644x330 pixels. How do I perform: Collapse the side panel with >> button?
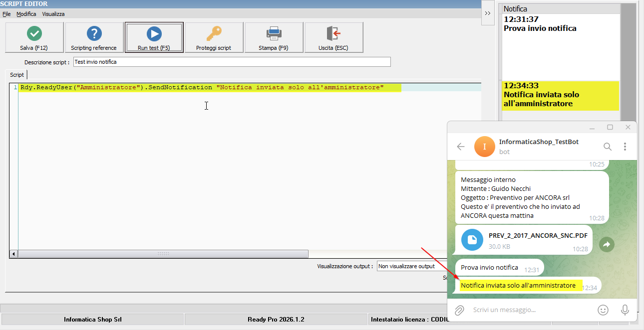(487, 14)
